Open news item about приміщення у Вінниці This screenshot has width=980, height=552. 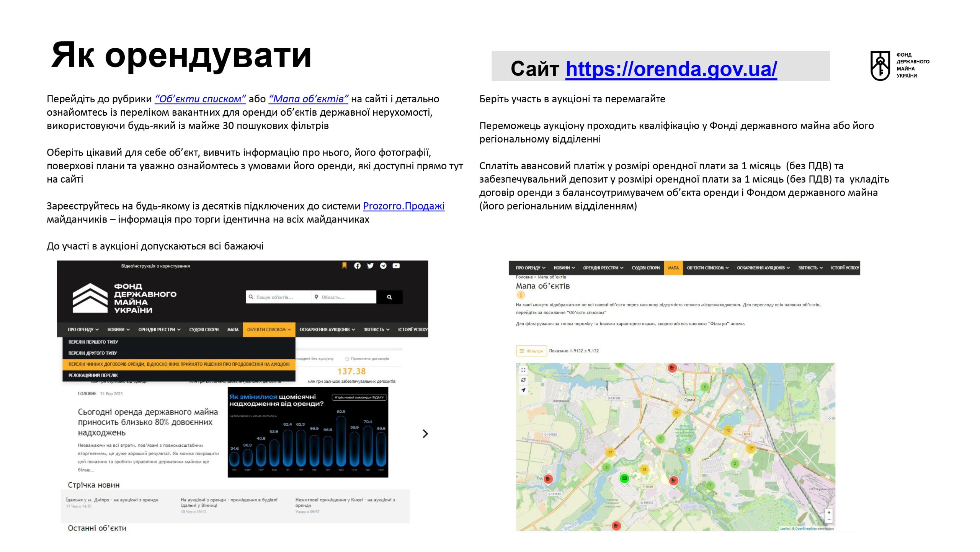click(x=229, y=503)
